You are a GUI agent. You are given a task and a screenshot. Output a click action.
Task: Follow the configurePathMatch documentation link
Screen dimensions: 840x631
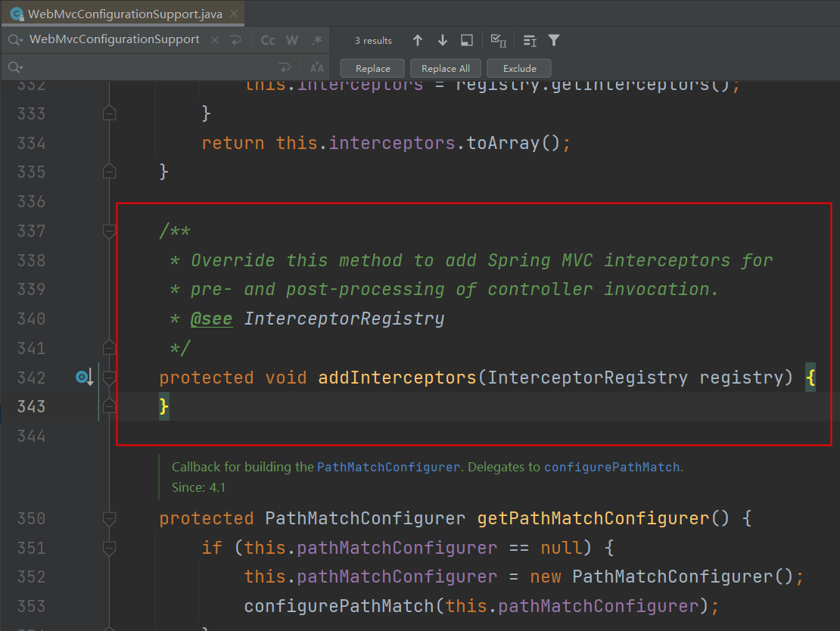coord(611,467)
